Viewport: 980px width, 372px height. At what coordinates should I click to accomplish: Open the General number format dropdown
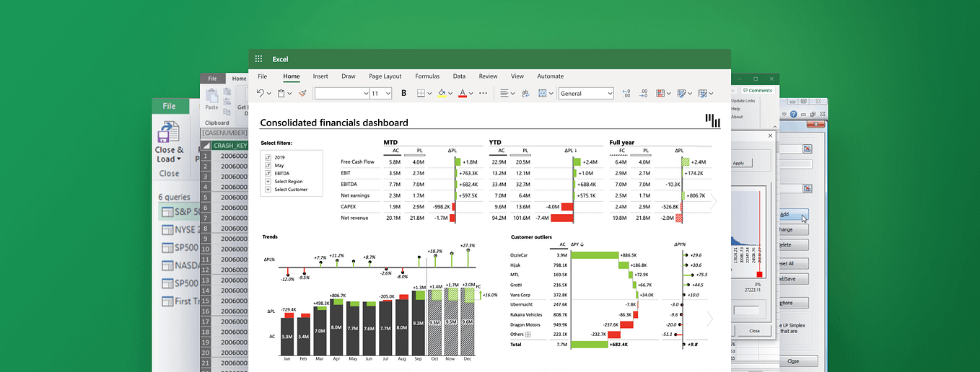(586, 93)
